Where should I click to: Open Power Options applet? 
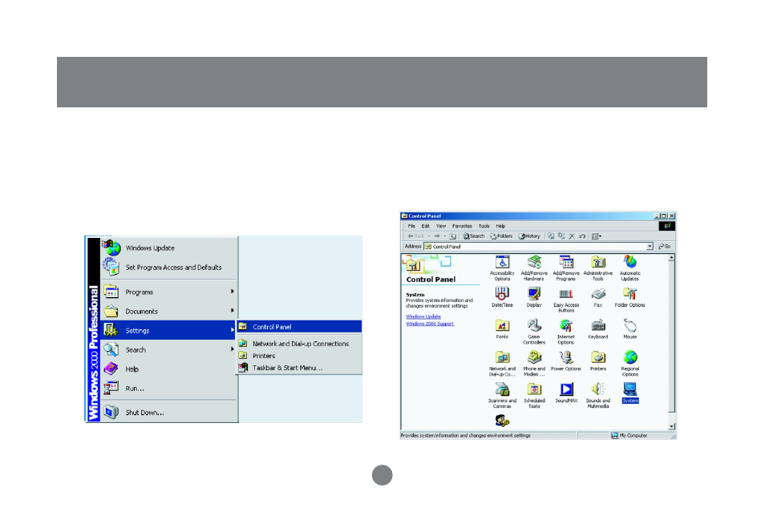point(566,361)
